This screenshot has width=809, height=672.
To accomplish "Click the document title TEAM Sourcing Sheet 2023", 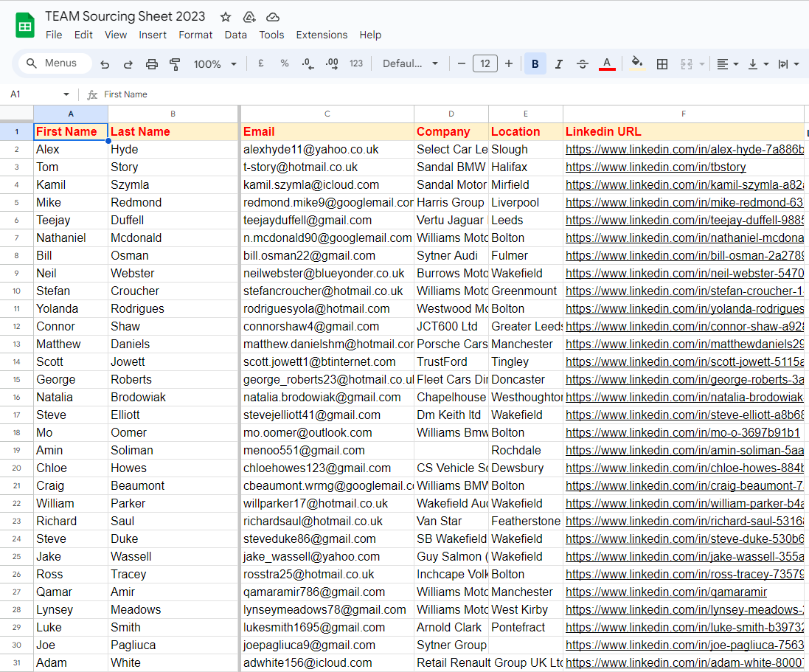I will (125, 16).
